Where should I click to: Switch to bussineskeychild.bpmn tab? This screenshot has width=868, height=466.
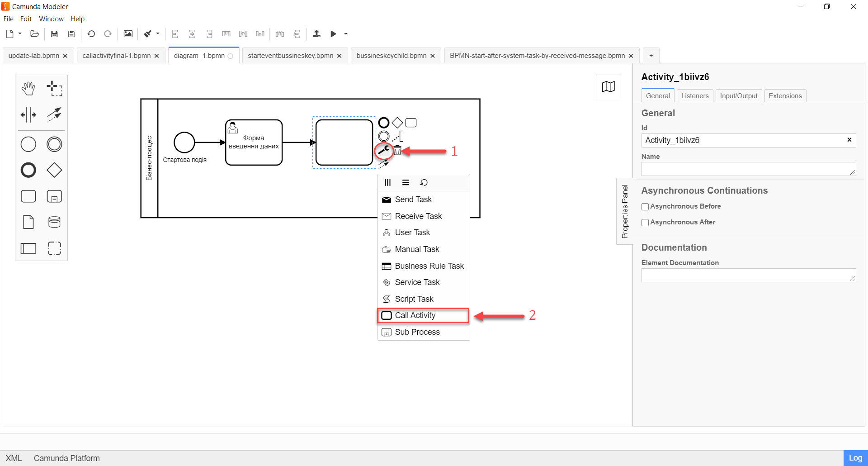(392, 56)
